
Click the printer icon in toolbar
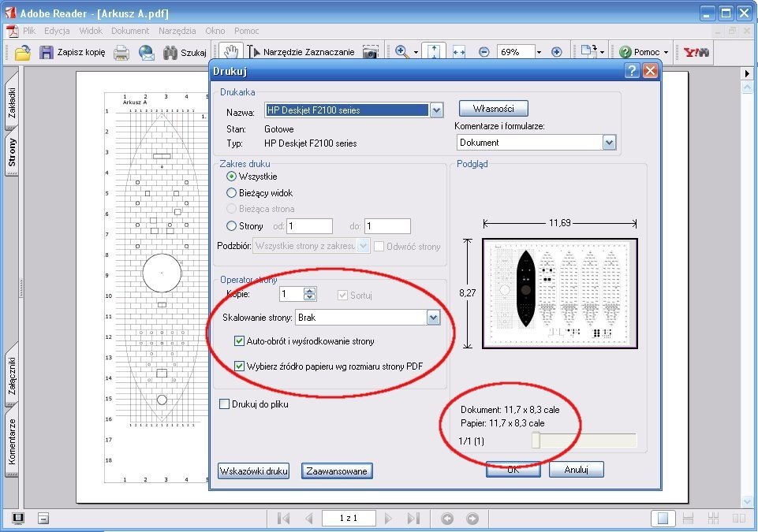pyautogui.click(x=121, y=53)
